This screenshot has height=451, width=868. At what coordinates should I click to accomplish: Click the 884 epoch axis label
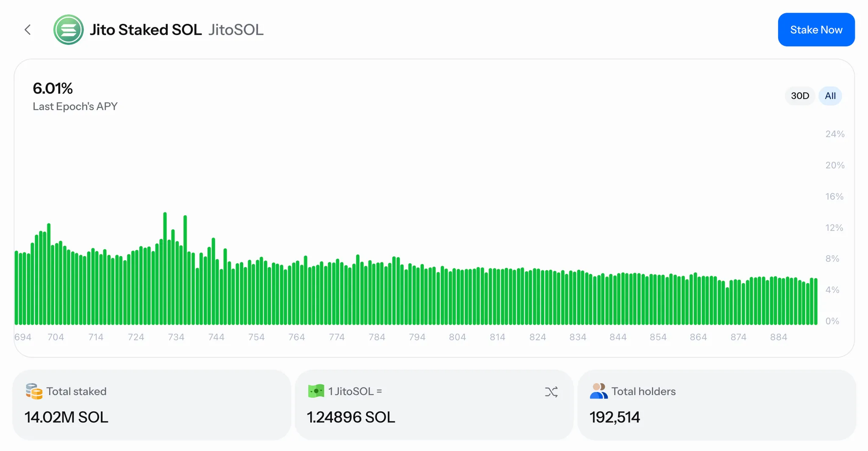[x=778, y=337]
